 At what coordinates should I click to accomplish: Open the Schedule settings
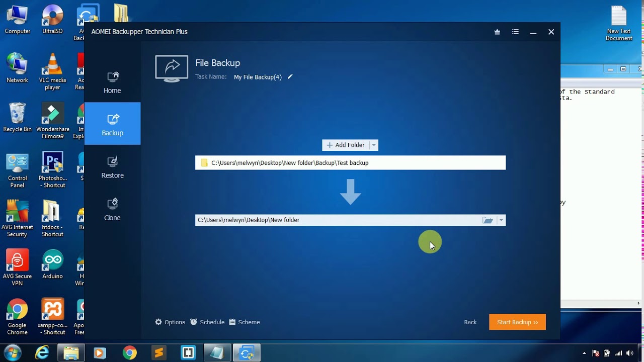click(207, 322)
